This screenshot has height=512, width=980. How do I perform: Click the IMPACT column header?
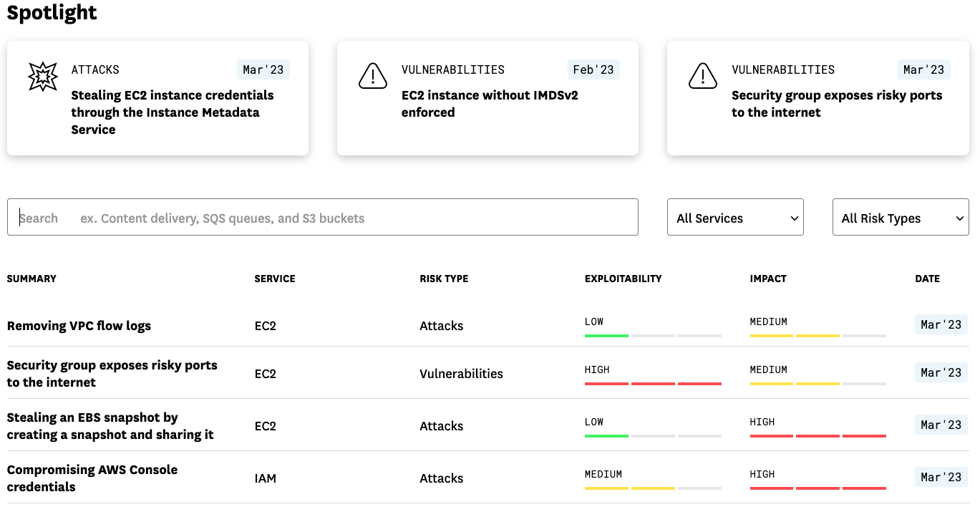coord(768,279)
